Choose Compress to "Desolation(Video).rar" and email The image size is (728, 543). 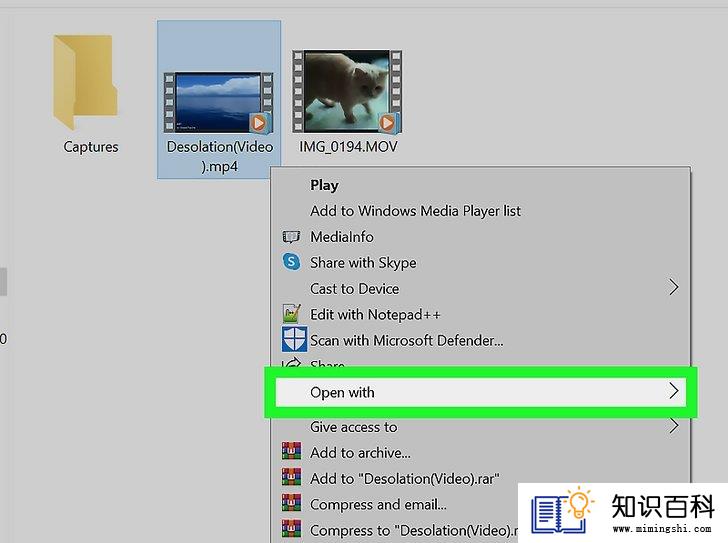point(414,531)
